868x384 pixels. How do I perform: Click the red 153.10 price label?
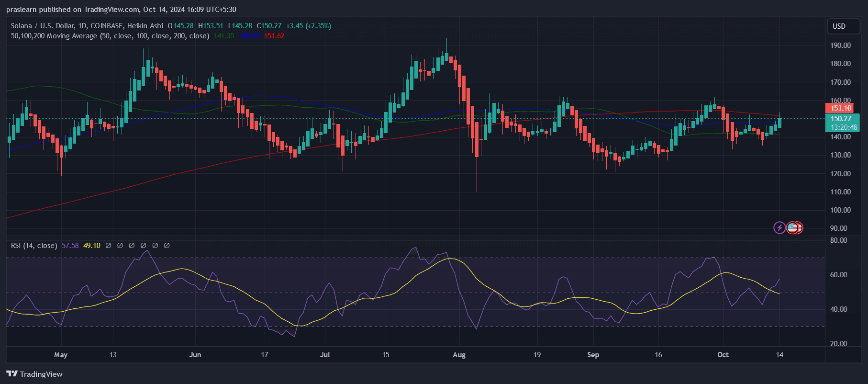pos(841,108)
